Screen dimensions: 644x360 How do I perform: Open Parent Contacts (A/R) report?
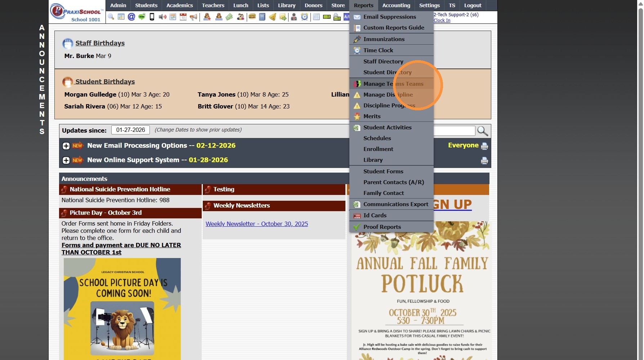[392, 182]
